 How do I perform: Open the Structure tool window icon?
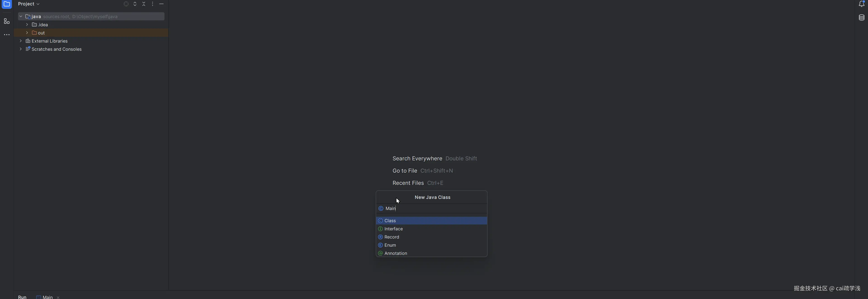coord(6,21)
